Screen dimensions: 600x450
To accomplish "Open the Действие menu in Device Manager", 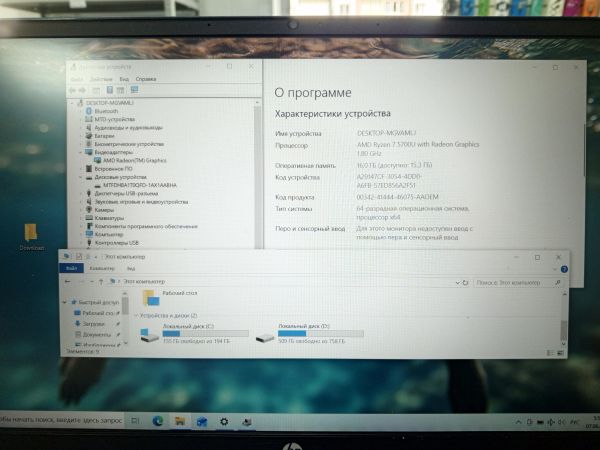I will [x=101, y=79].
